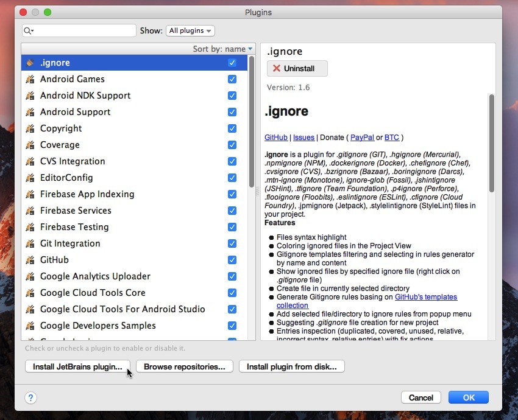The height and width of the screenshot is (420, 518).
Task: Open the Show All plugins dropdown
Action: [190, 30]
